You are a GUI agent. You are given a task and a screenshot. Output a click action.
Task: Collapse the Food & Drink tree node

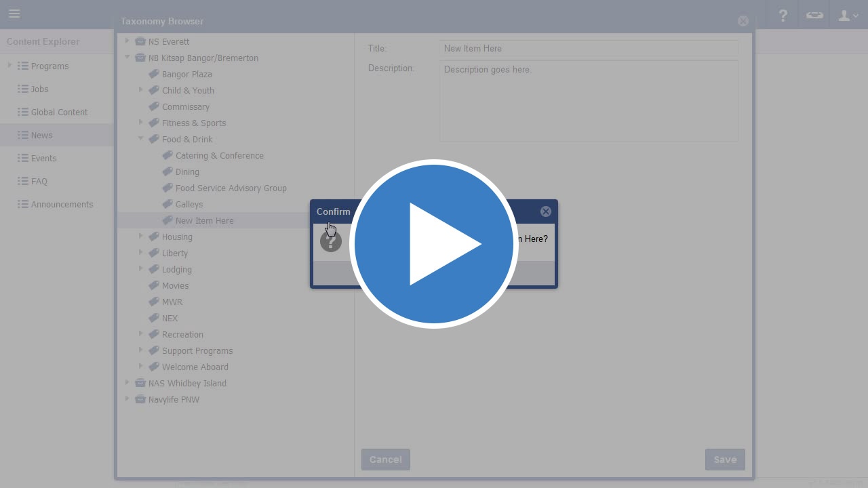tap(141, 139)
